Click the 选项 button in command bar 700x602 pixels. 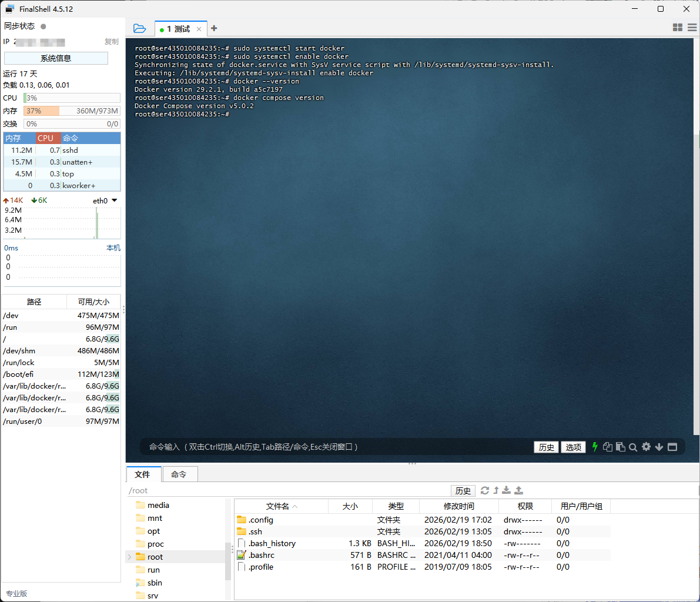pos(573,447)
